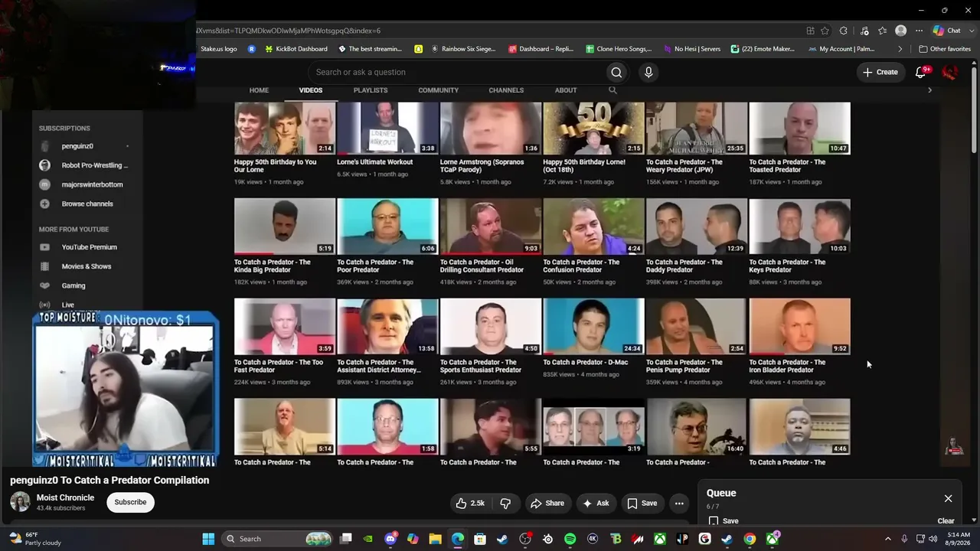Start voice search with the microphone icon
980x551 pixels.
coord(648,72)
